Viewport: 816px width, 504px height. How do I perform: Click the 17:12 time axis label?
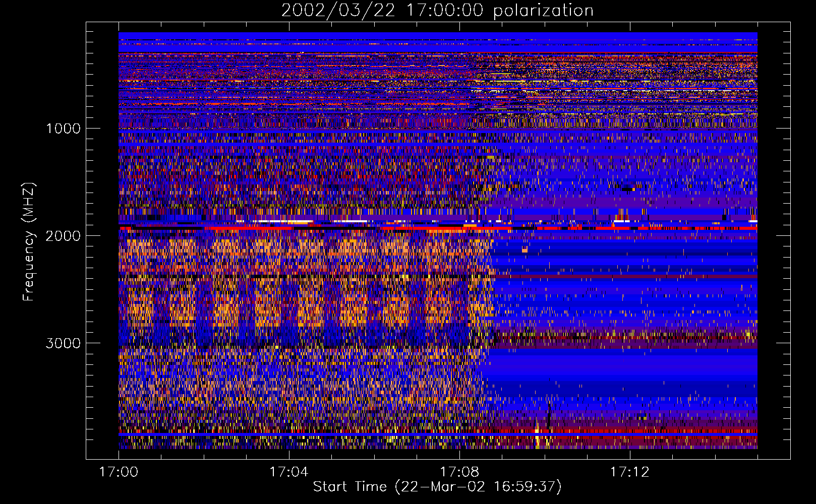(629, 472)
